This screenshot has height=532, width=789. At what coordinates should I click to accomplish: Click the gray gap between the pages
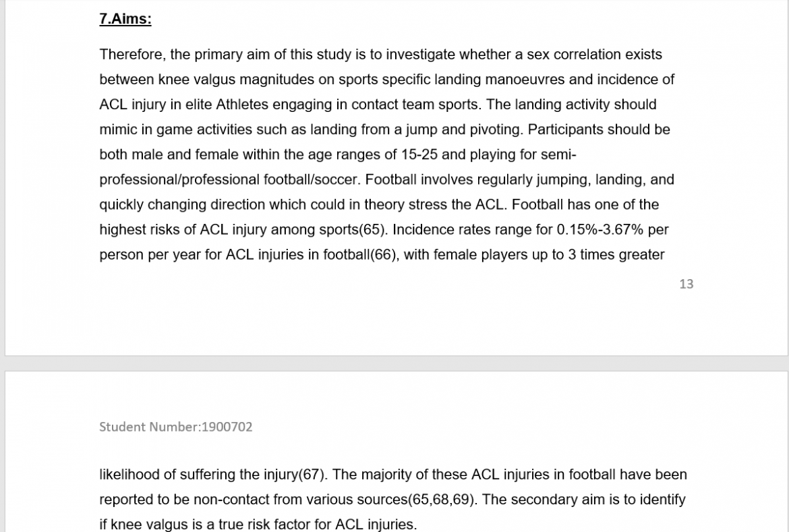point(394,363)
